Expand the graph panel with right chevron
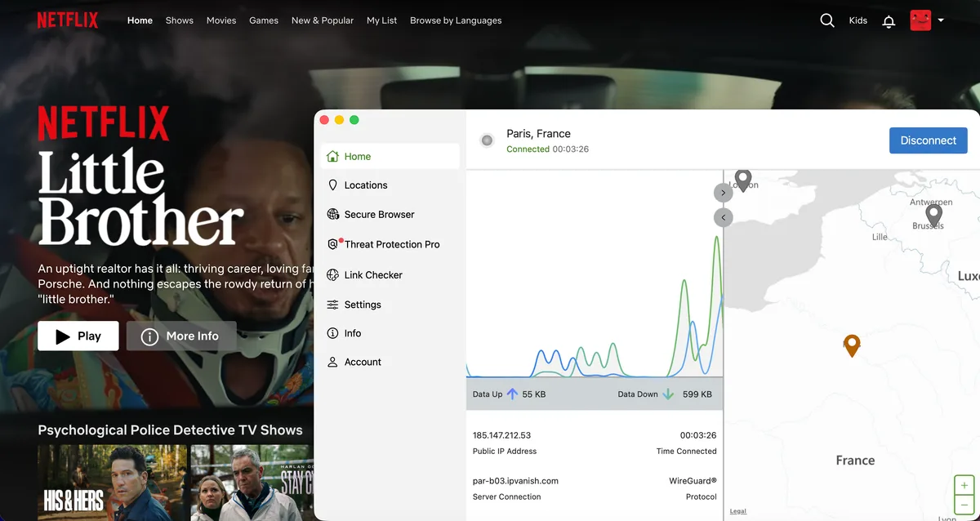Viewport: 980px width, 521px height. click(723, 193)
